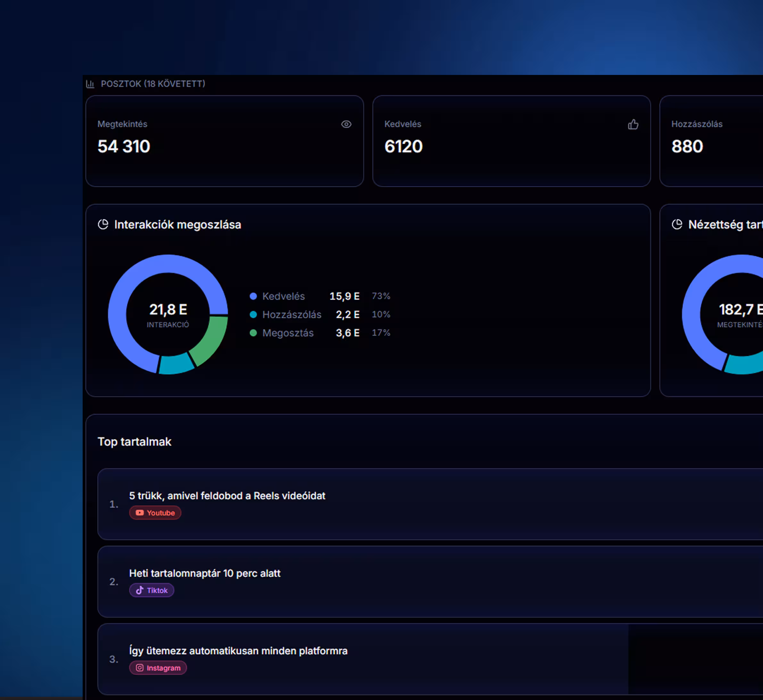Click the '54 310' views number
Screen dimensions: 763x700
124,146
